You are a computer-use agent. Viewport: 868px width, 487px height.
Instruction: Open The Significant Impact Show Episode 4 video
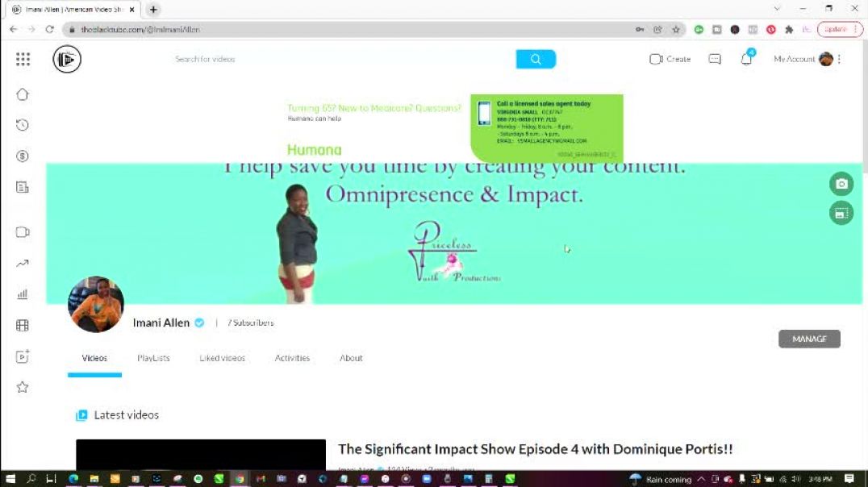[x=535, y=448]
